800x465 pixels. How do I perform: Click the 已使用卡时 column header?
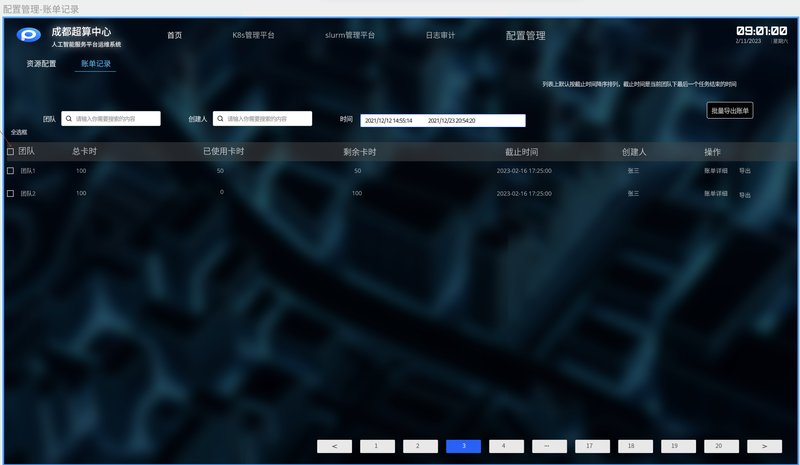tap(223, 152)
